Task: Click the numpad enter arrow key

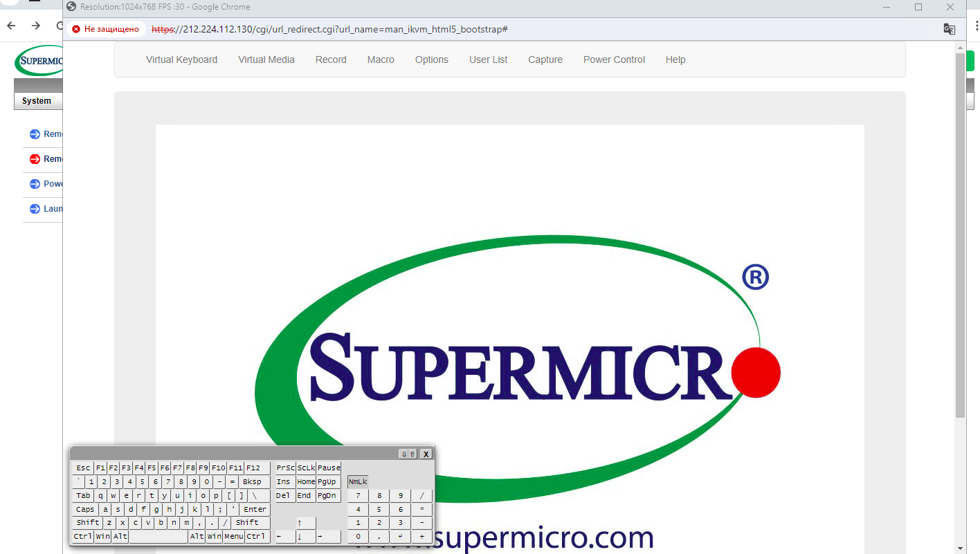Action: point(401,537)
